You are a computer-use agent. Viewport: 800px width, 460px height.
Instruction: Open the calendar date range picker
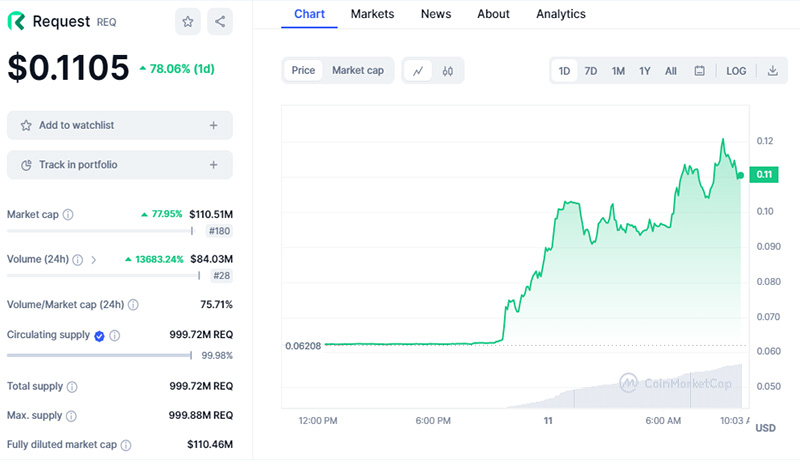[x=699, y=71]
